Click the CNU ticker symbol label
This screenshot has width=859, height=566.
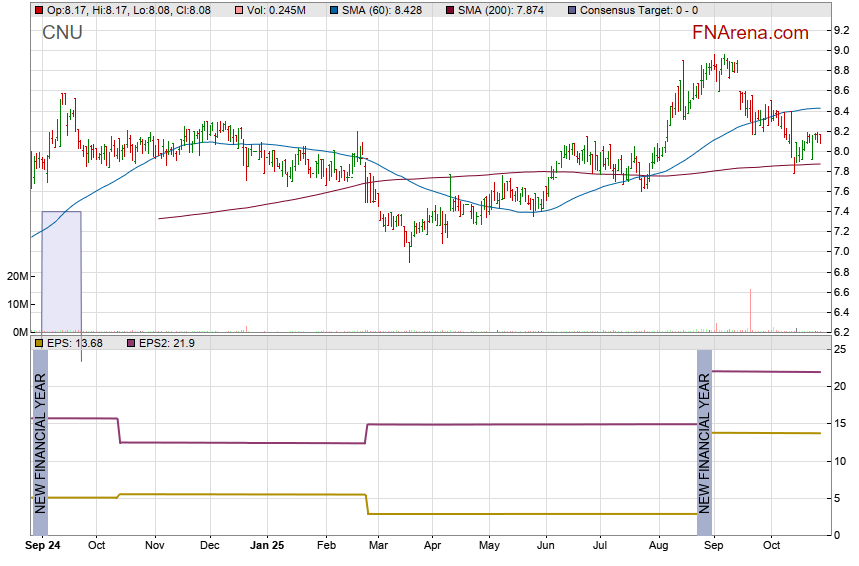pyautogui.click(x=62, y=33)
